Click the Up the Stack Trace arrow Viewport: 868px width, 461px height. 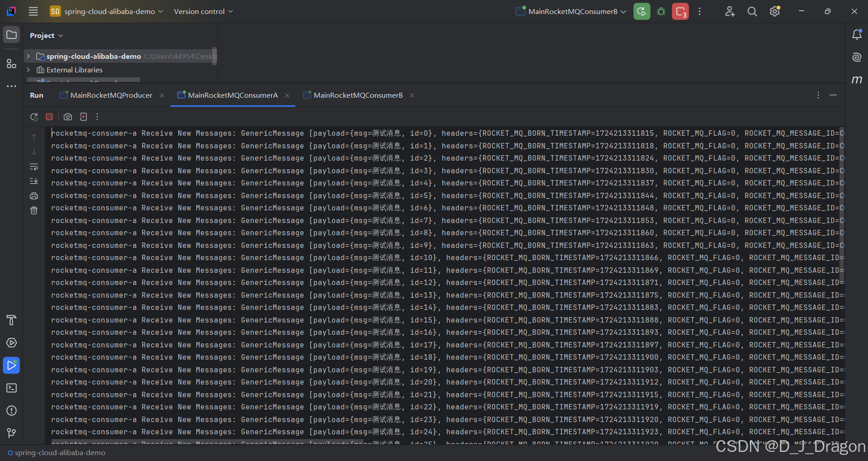(x=34, y=137)
